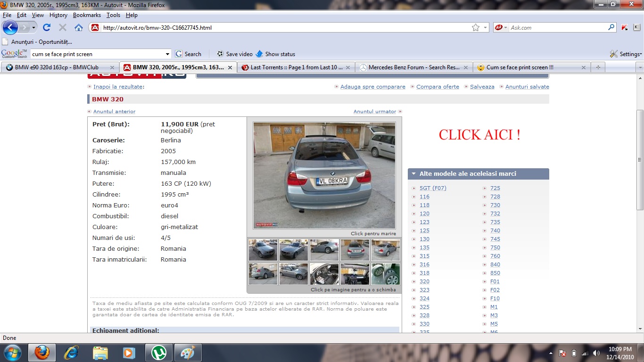Image resolution: width=644 pixels, height=362 pixels.
Task: Click the Ask.com search magnifier icon
Action: 611,27
